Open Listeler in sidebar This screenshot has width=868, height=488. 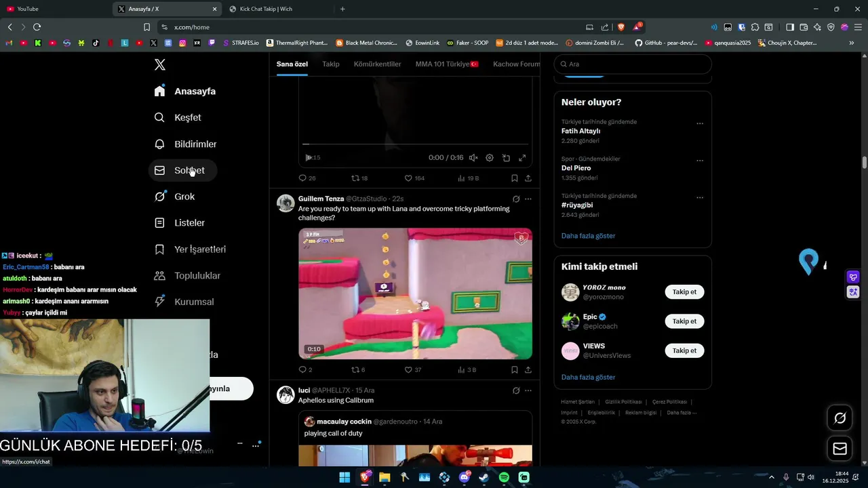[x=179, y=222]
